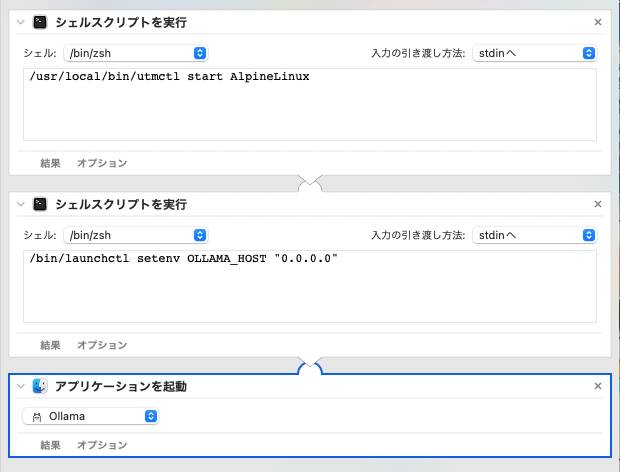Screen dimensions: 620x472
Task: Open オプション for the launchctl script action
Action: 102,345
